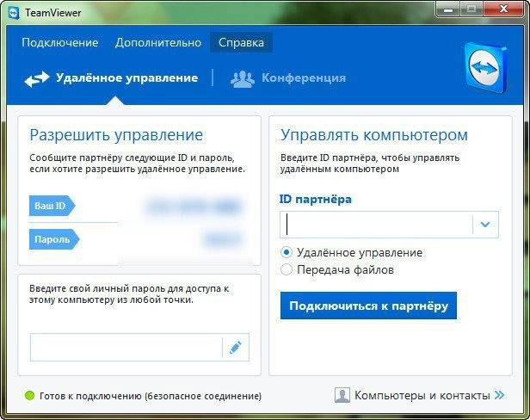This screenshot has width=530, height=420.
Task: Click the remote control arrows icon
Action: point(37,79)
